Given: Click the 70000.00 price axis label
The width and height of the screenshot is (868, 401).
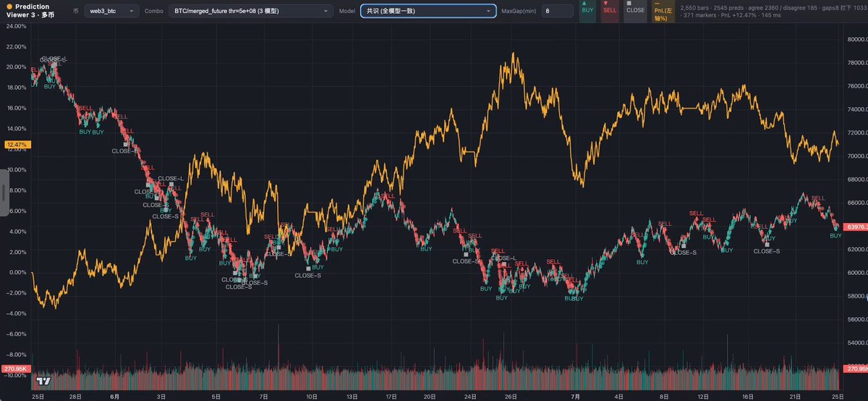Looking at the screenshot, I should pos(856,156).
